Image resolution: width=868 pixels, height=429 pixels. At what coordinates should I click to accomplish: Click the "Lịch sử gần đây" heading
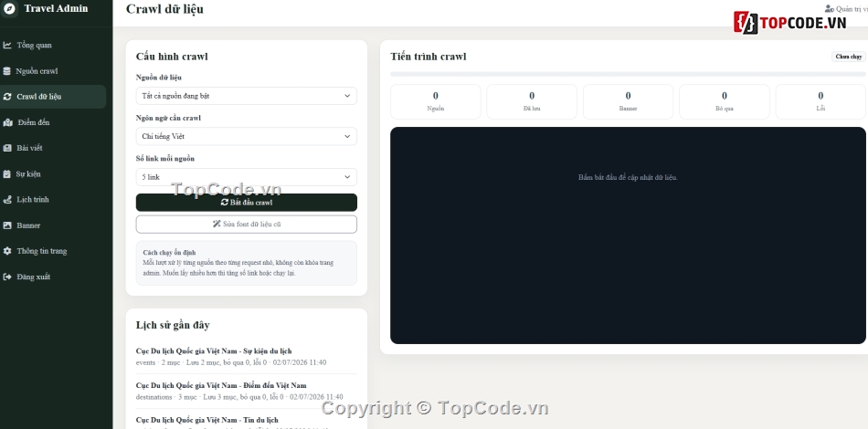click(173, 325)
